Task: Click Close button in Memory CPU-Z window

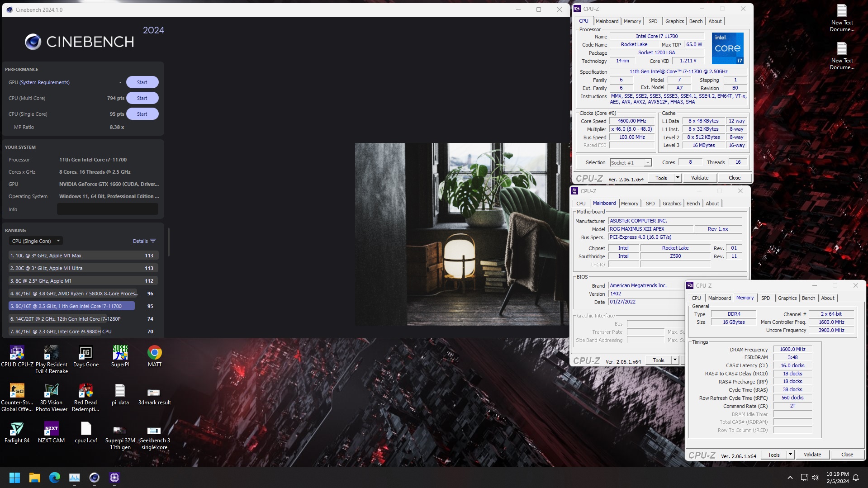Action: point(847,455)
